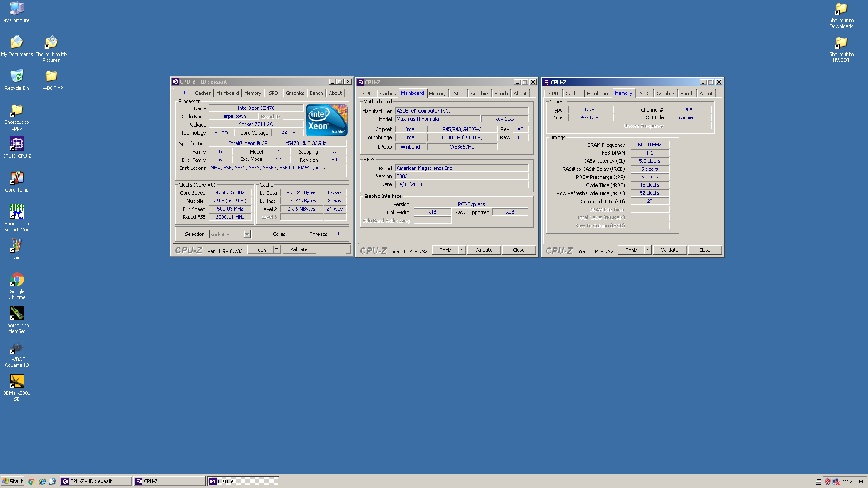Open Shortcut to My Pictures icon
The width and height of the screenshot is (868, 488).
(51, 49)
